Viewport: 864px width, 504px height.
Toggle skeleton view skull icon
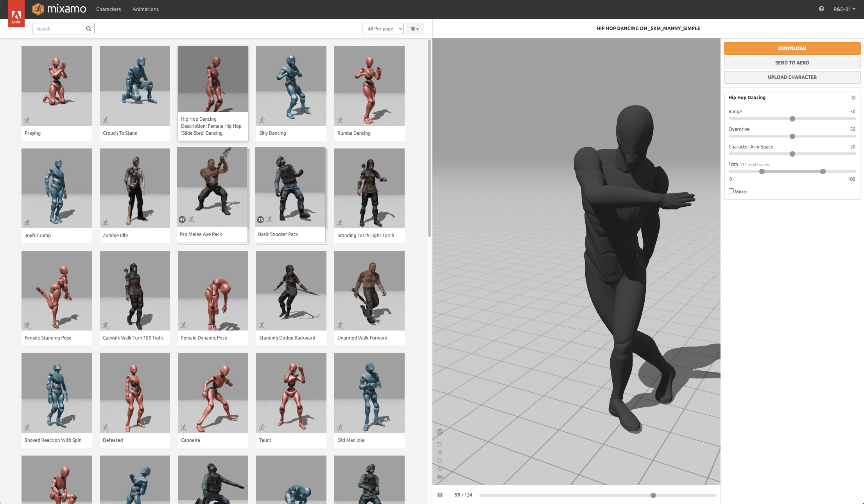click(x=440, y=432)
